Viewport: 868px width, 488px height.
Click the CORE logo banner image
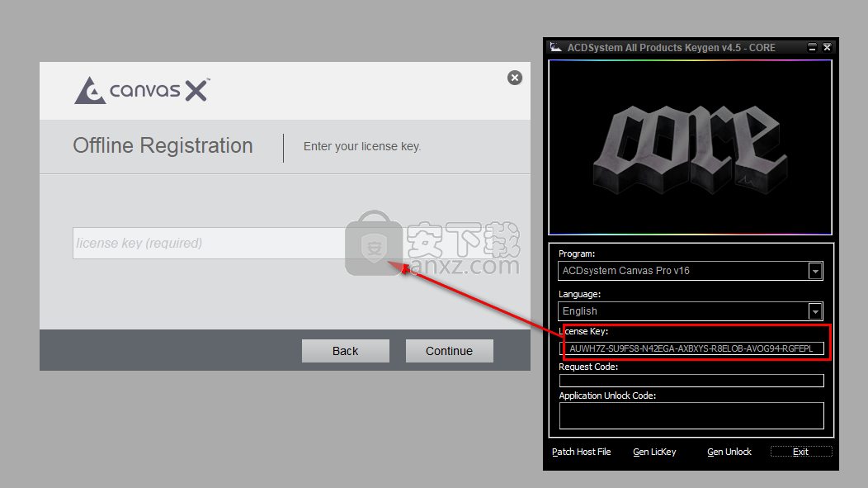pos(691,147)
